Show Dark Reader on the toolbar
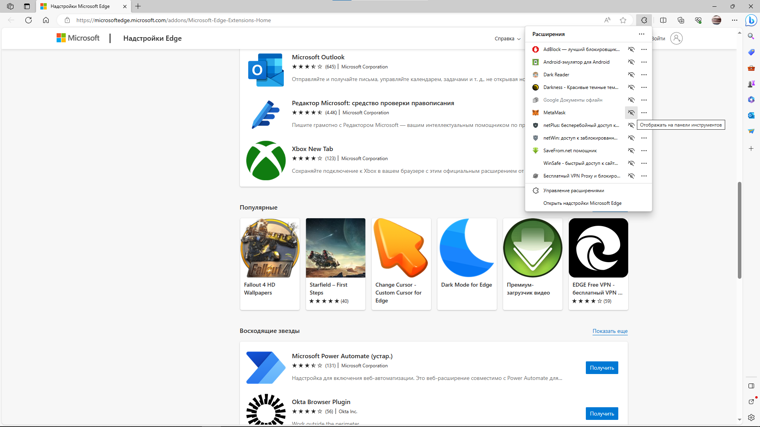The height and width of the screenshot is (427, 760). click(x=631, y=75)
